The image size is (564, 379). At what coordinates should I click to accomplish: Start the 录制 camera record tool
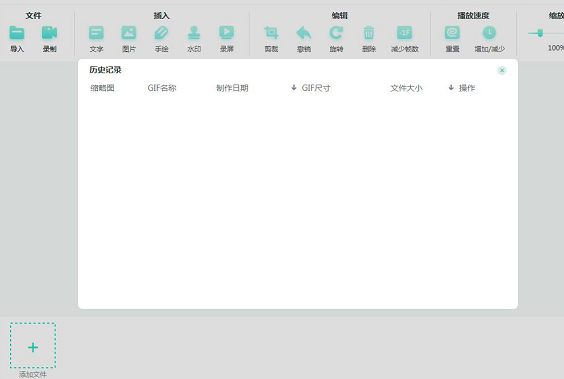[x=49, y=33]
